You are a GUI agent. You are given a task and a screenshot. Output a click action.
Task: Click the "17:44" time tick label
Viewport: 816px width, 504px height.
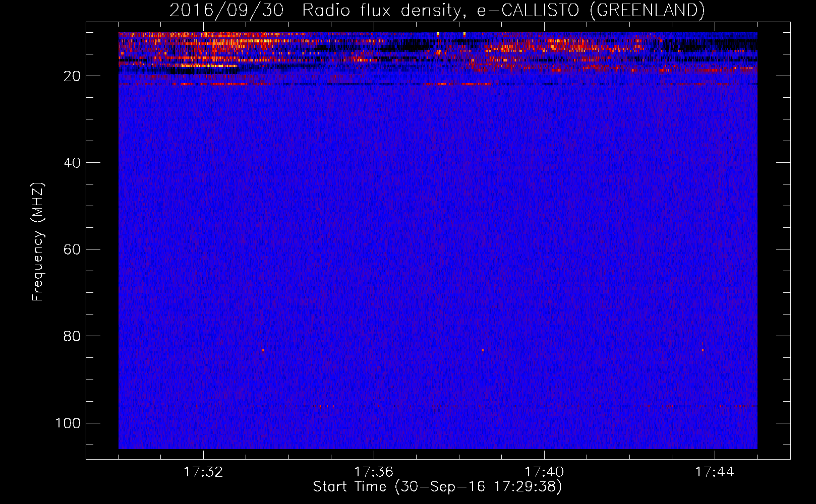(x=715, y=472)
